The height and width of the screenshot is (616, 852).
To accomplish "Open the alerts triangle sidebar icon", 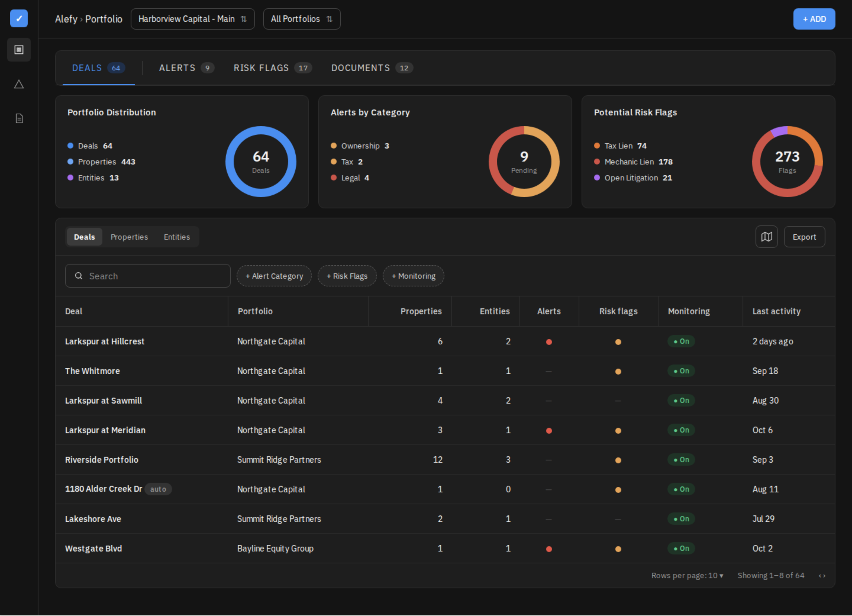I will [x=19, y=84].
